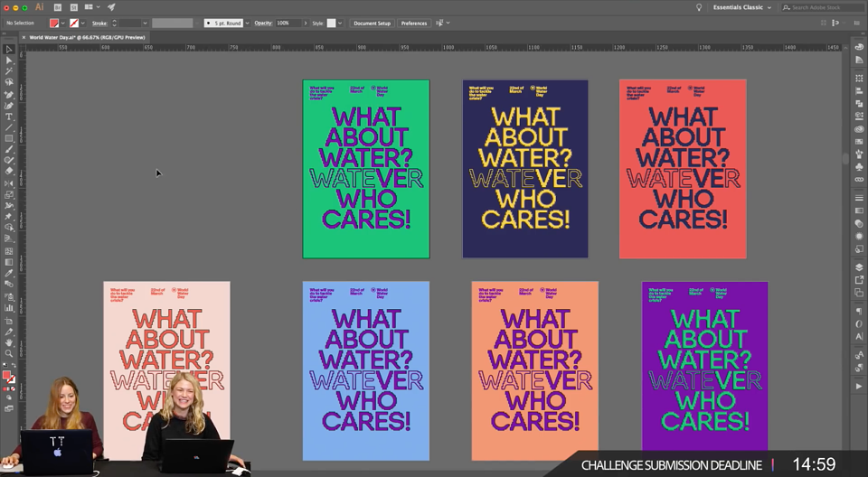Click the Stock (St) icon

(x=73, y=7)
